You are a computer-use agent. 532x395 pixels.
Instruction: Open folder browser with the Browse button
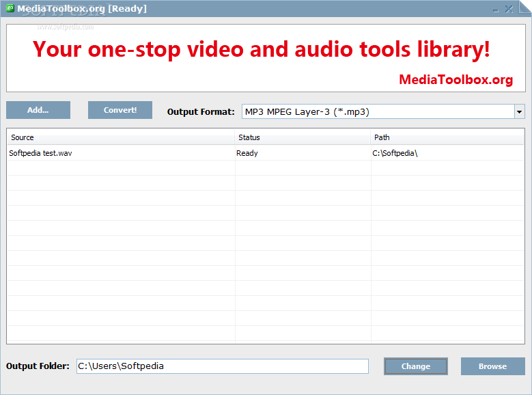[492, 366]
